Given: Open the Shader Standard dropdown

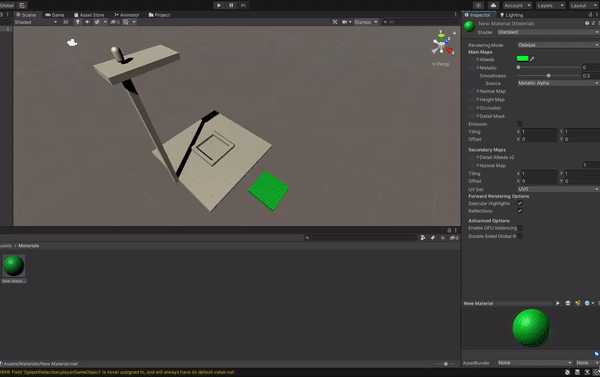Looking at the screenshot, I should (x=548, y=32).
